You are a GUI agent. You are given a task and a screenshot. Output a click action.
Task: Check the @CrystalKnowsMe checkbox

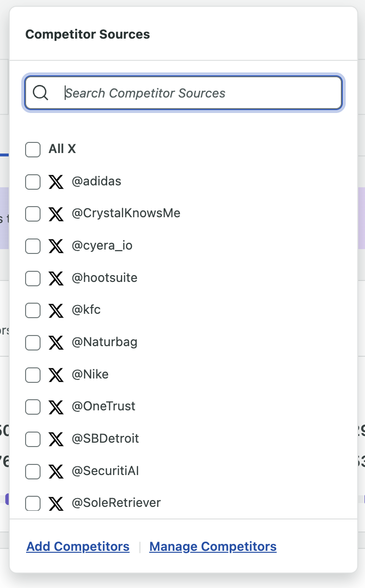tap(33, 214)
